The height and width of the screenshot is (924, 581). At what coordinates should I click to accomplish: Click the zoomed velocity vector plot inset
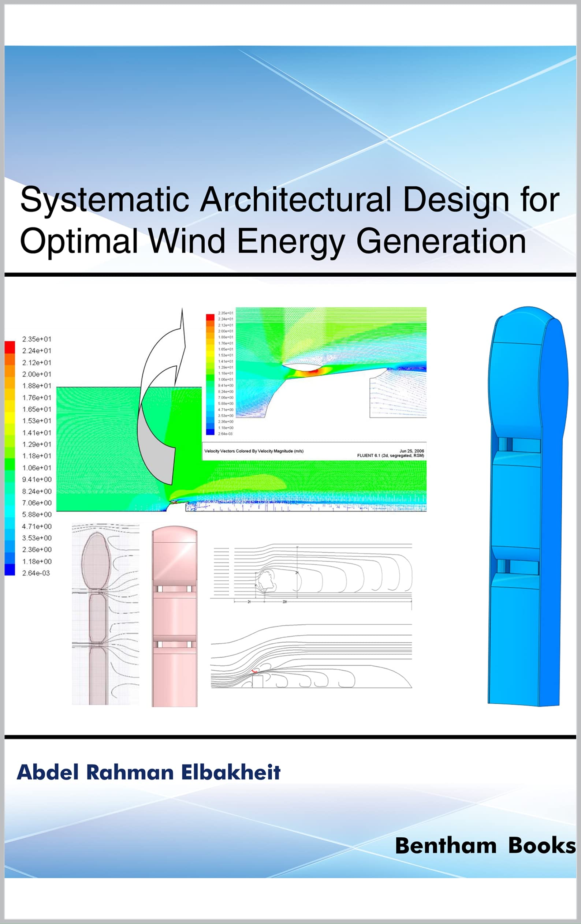[331, 362]
